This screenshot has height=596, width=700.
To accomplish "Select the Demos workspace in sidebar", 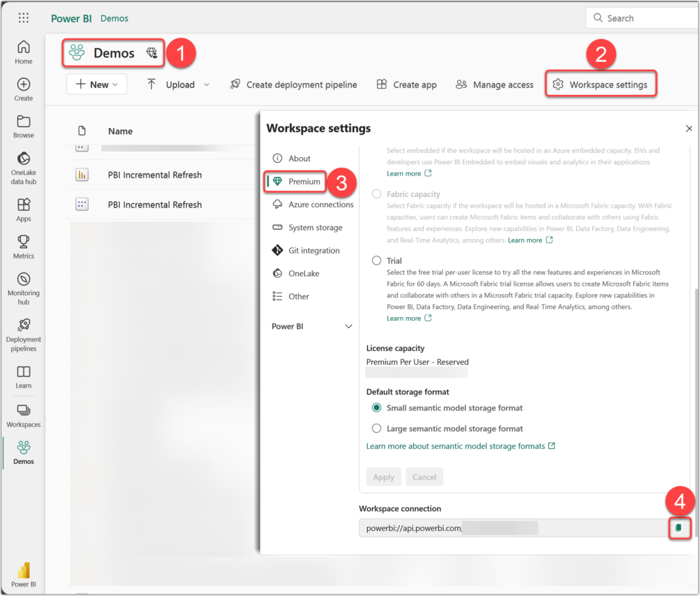I will click(x=24, y=453).
